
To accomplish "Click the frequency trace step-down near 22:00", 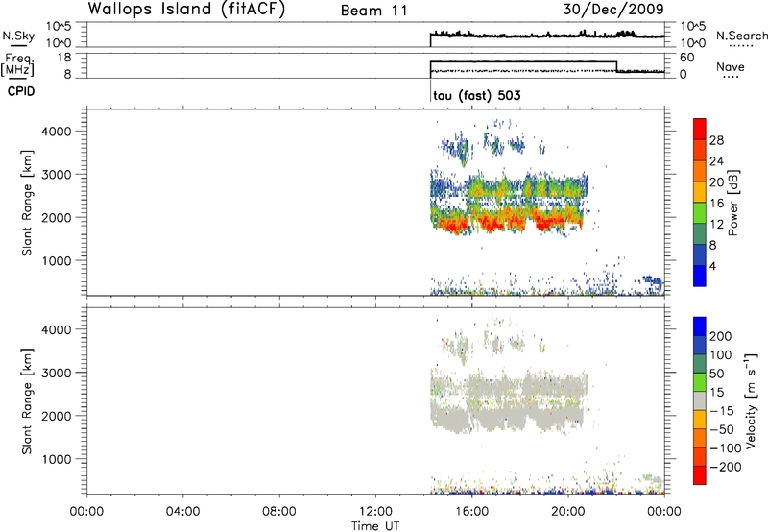I will tap(616, 66).
